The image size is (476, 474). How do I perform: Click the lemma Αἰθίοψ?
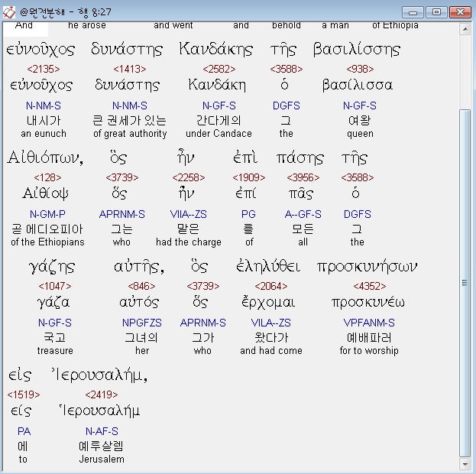(x=45, y=193)
